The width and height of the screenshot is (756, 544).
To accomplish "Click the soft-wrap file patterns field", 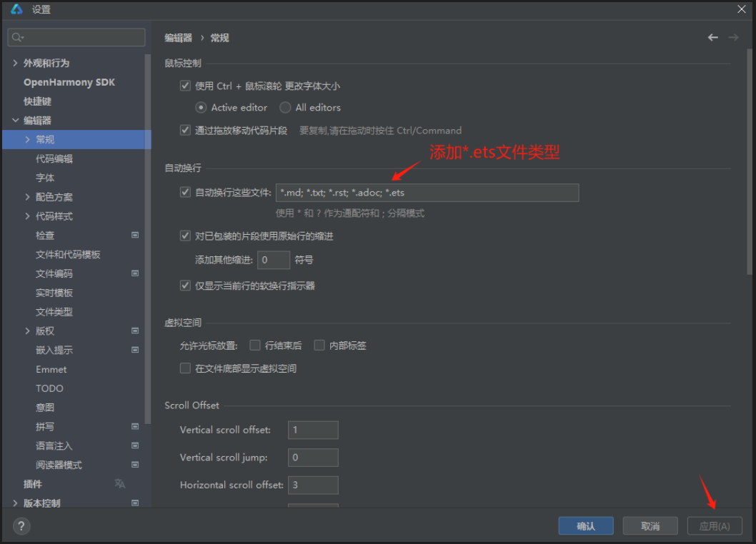I will [x=427, y=192].
